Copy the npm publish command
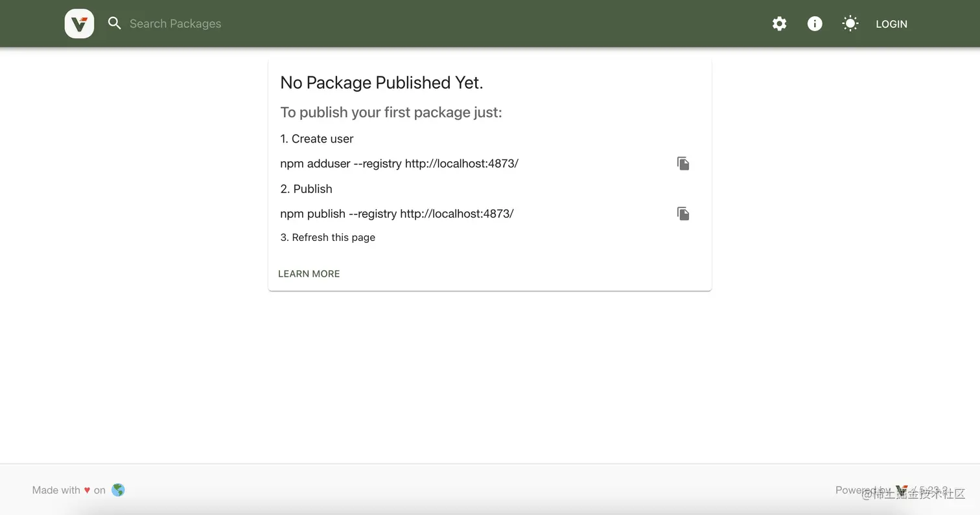Viewport: 980px width, 515px height. [x=683, y=214]
